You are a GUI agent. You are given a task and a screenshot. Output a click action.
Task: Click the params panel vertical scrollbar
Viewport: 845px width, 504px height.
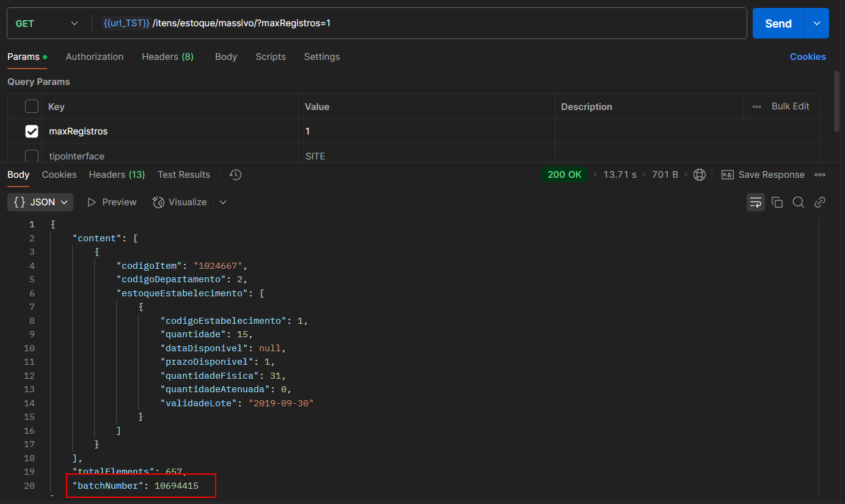pyautogui.click(x=836, y=101)
